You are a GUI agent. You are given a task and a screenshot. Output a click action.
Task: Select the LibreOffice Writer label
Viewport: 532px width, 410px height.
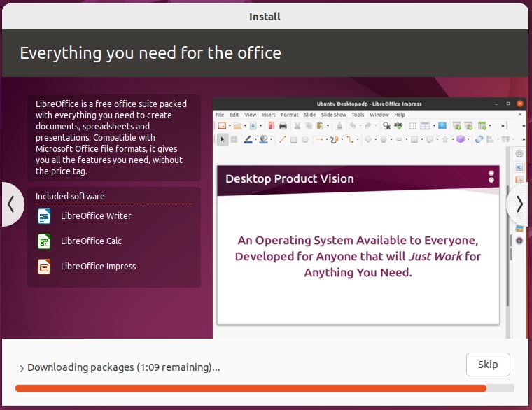[96, 215]
